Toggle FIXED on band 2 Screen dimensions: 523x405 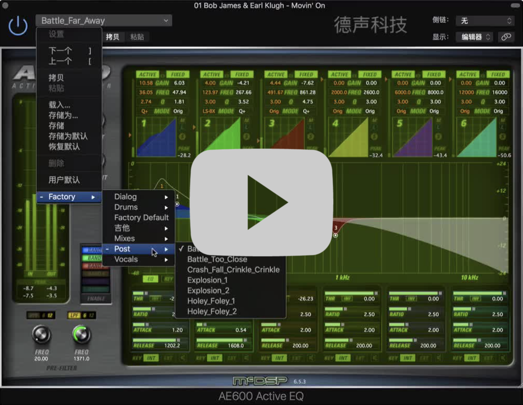[242, 74]
